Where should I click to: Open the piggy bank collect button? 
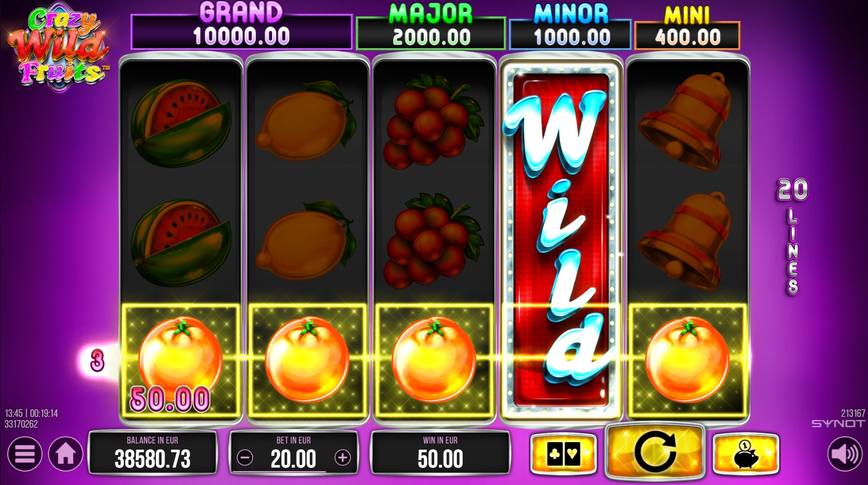[x=746, y=454]
